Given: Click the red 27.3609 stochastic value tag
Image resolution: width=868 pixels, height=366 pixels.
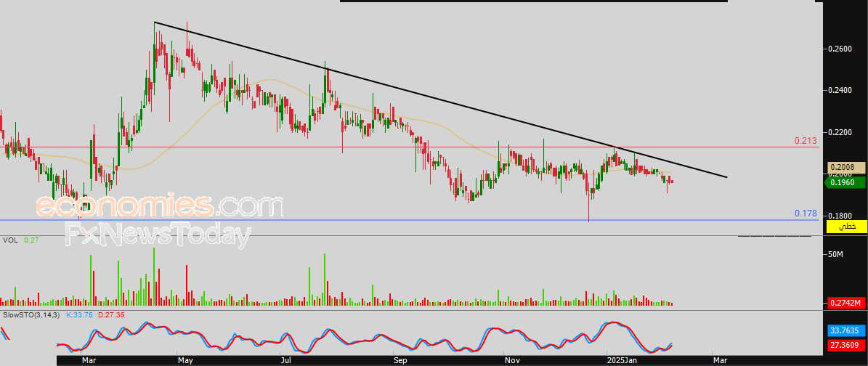Looking at the screenshot, I should tap(845, 346).
